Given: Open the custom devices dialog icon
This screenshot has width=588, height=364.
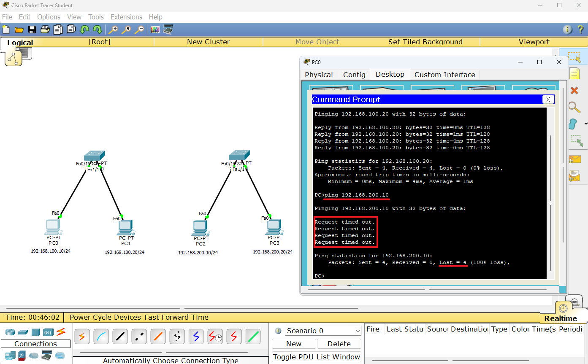Looking at the screenshot, I should [168, 30].
